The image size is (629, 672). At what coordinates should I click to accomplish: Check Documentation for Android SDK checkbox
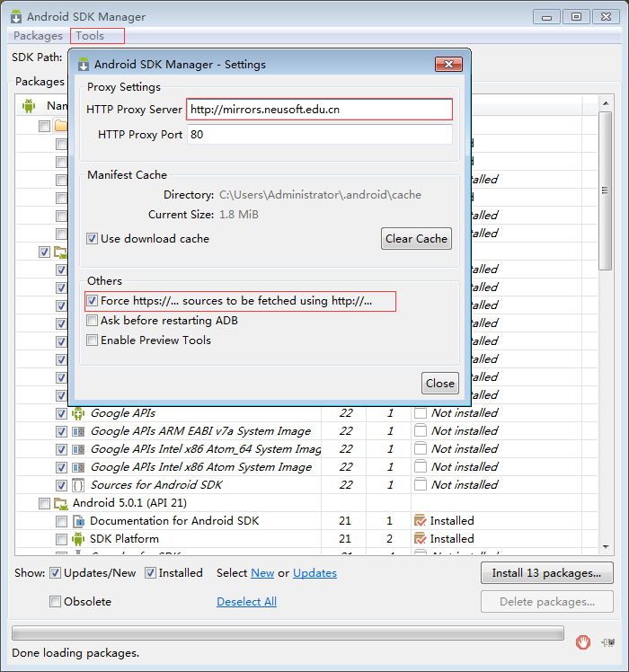coord(61,522)
